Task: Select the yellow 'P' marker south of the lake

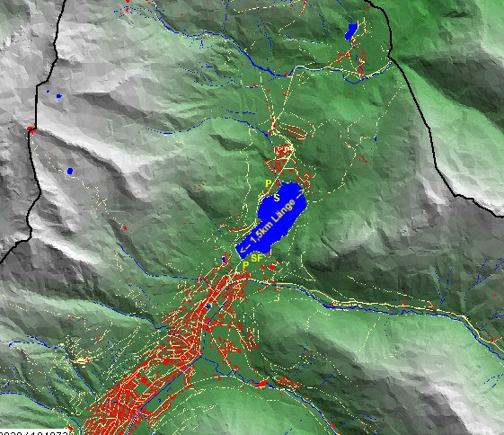Action: 245,265
